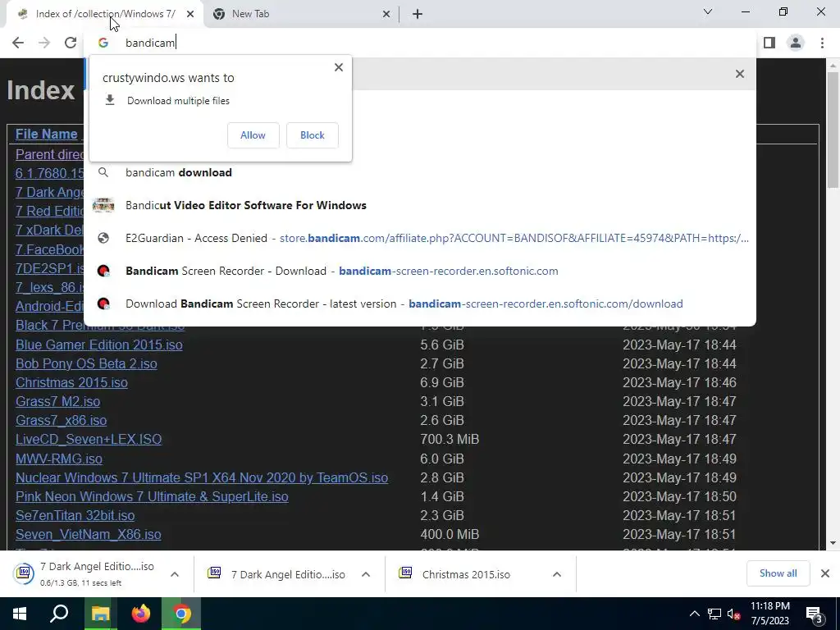
Task: Open tab search chevron in title bar
Action: 708,11
